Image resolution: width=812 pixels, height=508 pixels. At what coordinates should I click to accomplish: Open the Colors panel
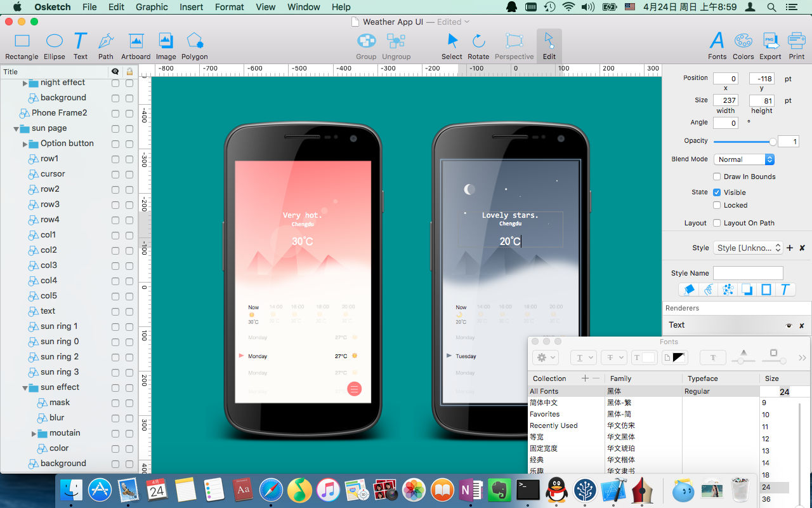click(x=743, y=46)
